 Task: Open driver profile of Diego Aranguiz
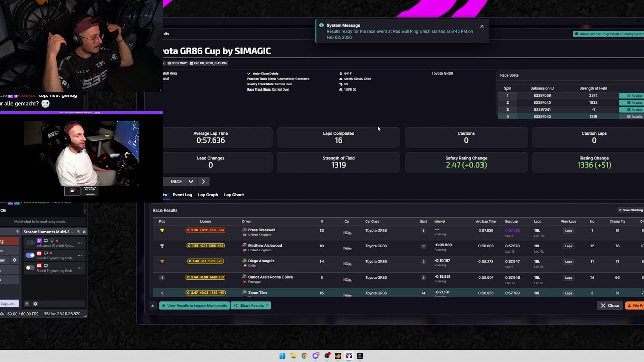pyautogui.click(x=261, y=261)
